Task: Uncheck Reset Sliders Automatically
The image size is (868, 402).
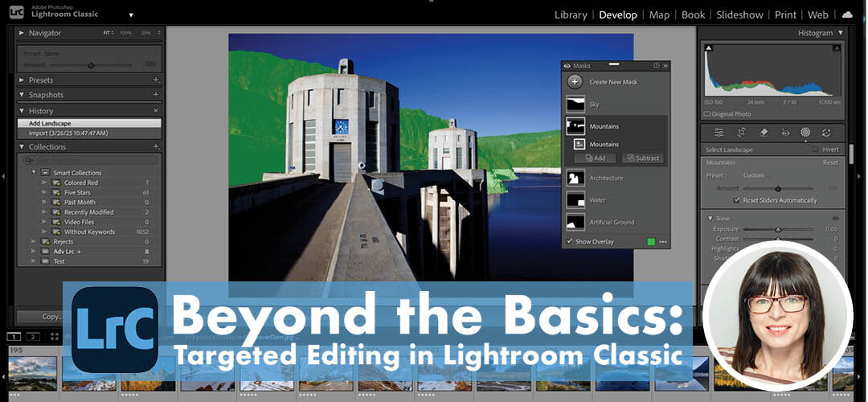Action: [736, 200]
